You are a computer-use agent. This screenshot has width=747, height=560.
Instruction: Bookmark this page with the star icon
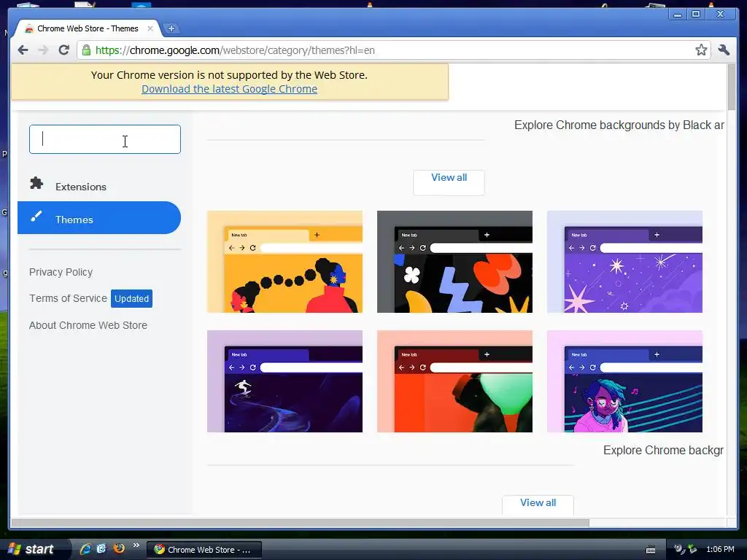[x=701, y=50]
